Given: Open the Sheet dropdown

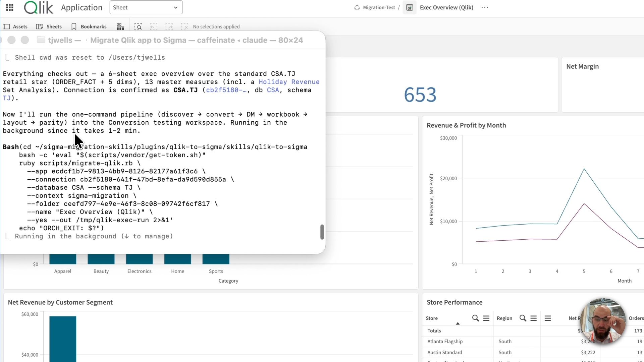Looking at the screenshot, I should click(146, 7).
